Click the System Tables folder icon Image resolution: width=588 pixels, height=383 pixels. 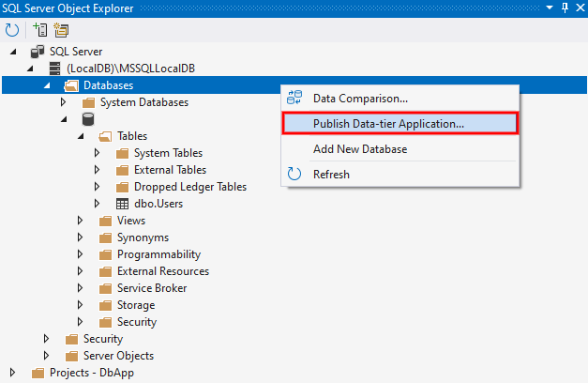[x=122, y=153]
